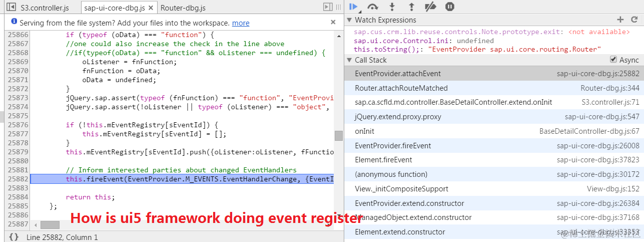Open S3.controller.js:71 source location
The height and width of the screenshot is (242, 644).
click(610, 102)
